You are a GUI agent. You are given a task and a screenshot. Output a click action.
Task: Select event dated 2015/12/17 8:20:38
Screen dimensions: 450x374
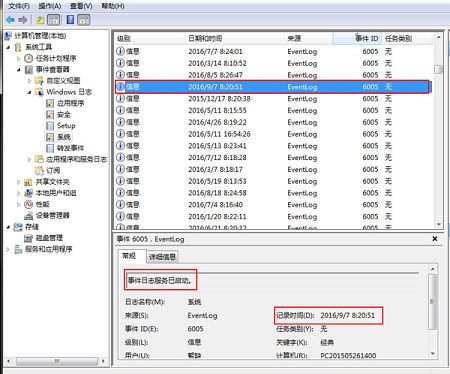(274, 99)
